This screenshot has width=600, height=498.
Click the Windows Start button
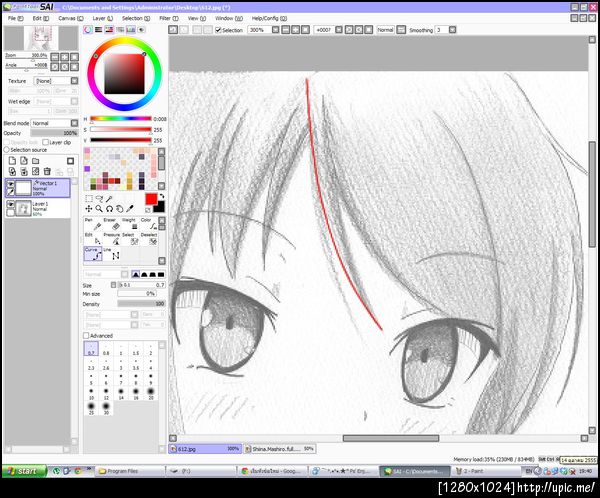[24, 471]
